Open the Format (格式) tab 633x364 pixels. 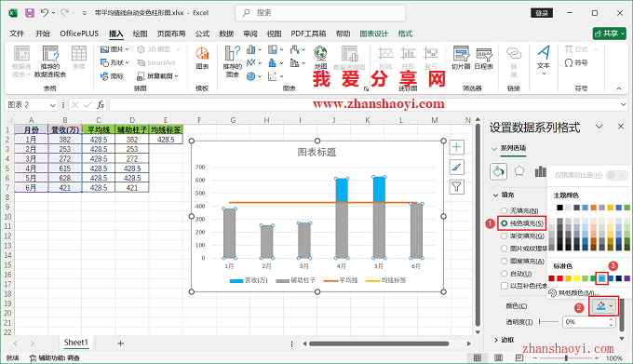405,34
